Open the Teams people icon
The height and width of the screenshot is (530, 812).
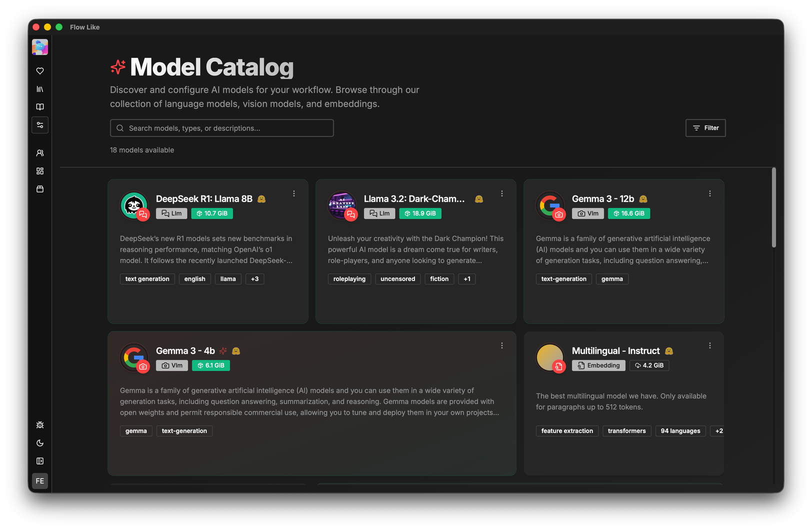pyautogui.click(x=40, y=153)
